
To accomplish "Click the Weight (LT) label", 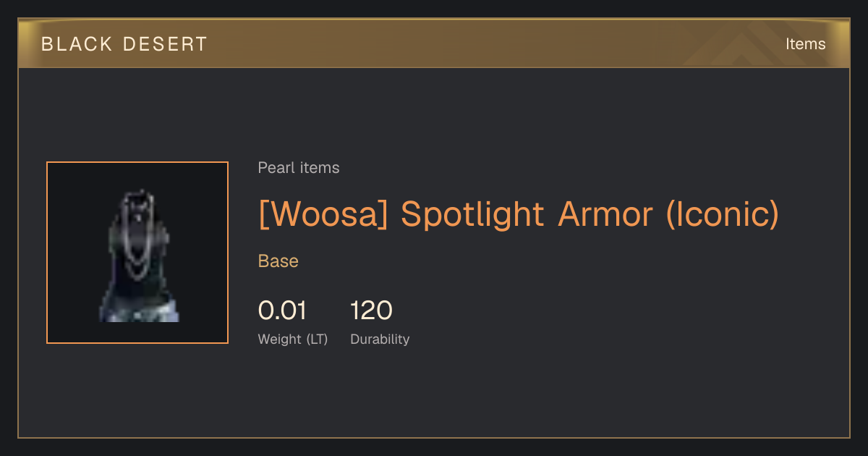I will tap(293, 339).
